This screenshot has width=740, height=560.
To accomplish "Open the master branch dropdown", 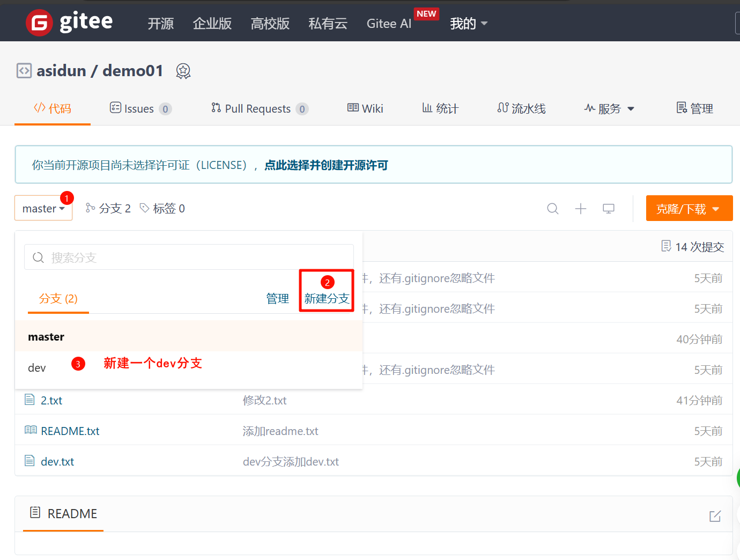I will pyautogui.click(x=43, y=208).
